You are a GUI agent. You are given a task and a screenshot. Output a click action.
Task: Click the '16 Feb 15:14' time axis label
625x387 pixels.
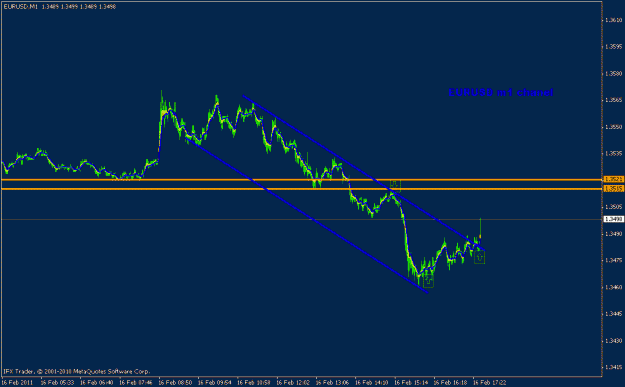(411, 383)
